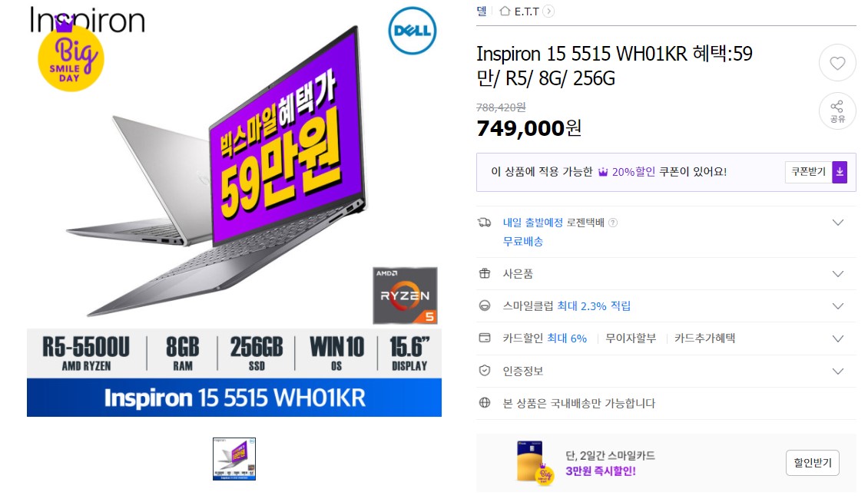Open the share (공유) icon button
Viewport: 868px width, 502px height.
(x=837, y=111)
